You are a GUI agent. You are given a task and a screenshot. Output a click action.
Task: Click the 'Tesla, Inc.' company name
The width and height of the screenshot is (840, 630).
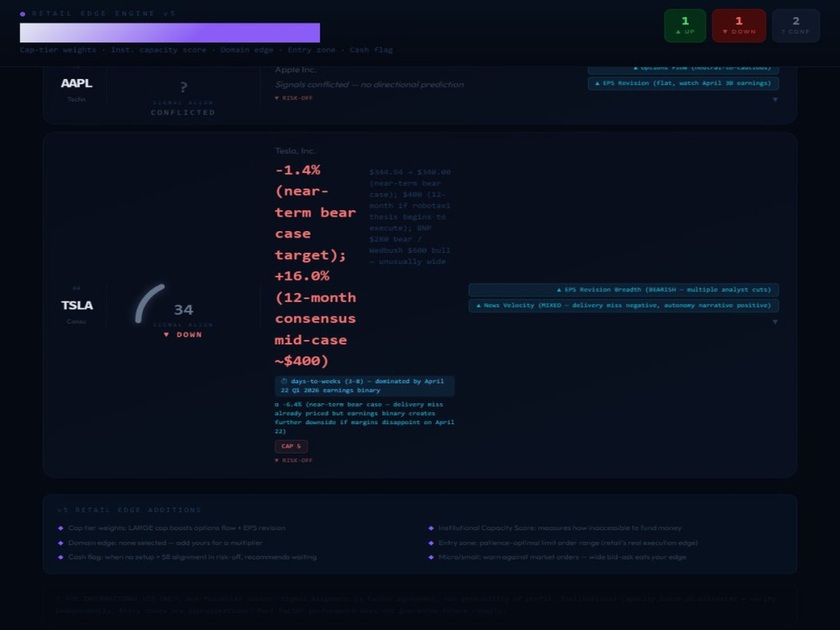[x=295, y=151]
